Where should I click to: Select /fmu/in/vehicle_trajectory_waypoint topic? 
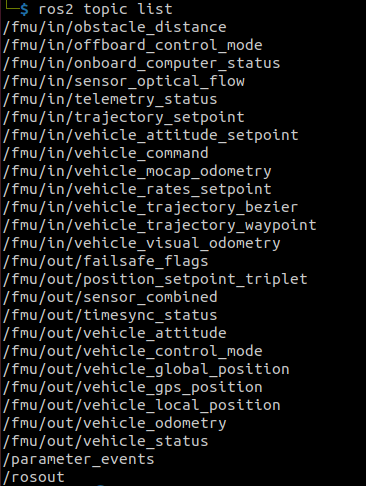[x=160, y=225]
